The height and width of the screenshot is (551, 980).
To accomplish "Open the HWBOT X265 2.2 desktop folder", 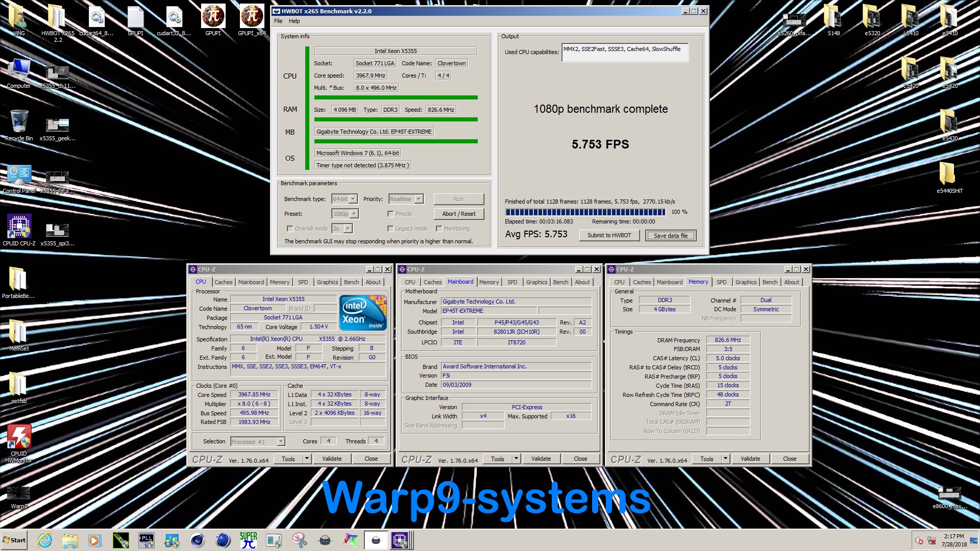I will (58, 22).
